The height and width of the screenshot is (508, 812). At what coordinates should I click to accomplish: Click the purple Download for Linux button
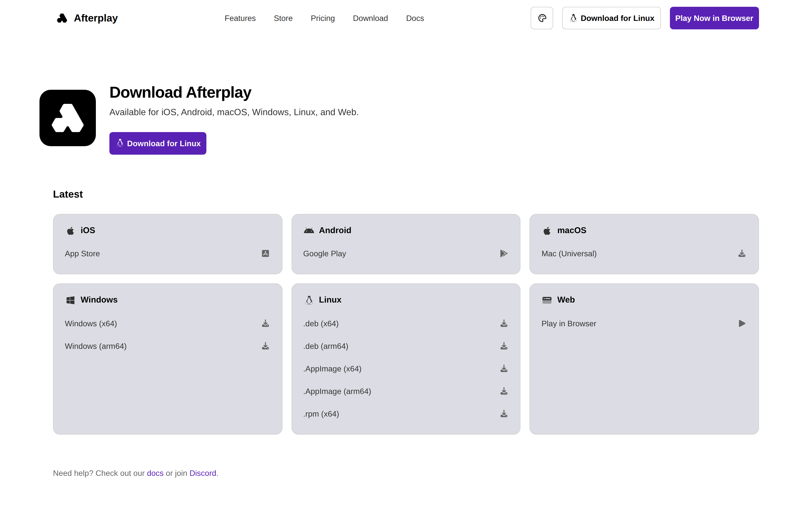click(158, 143)
